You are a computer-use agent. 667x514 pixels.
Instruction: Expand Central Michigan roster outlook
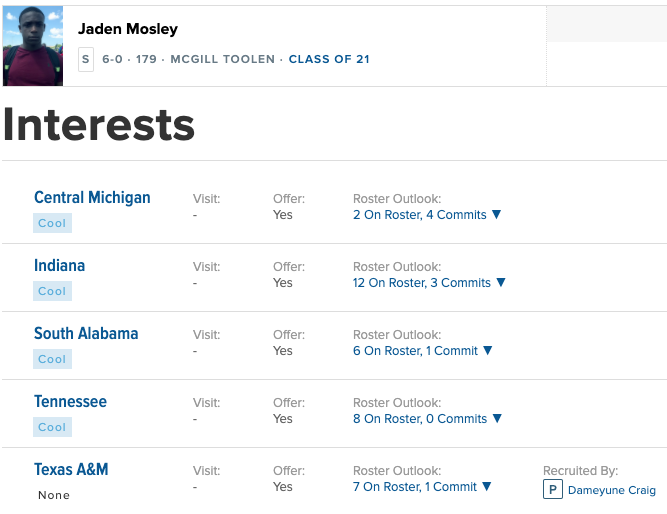click(427, 215)
